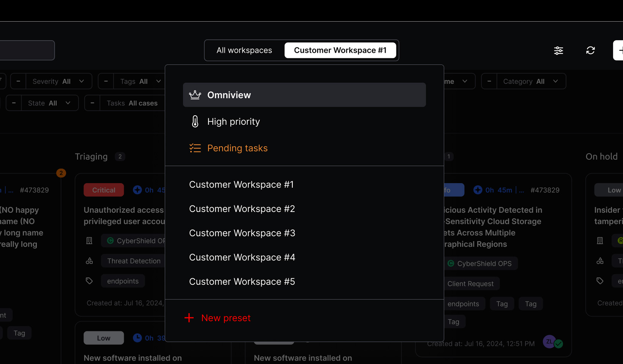Click the green check avatar badge
This screenshot has width=623, height=364.
(558, 344)
